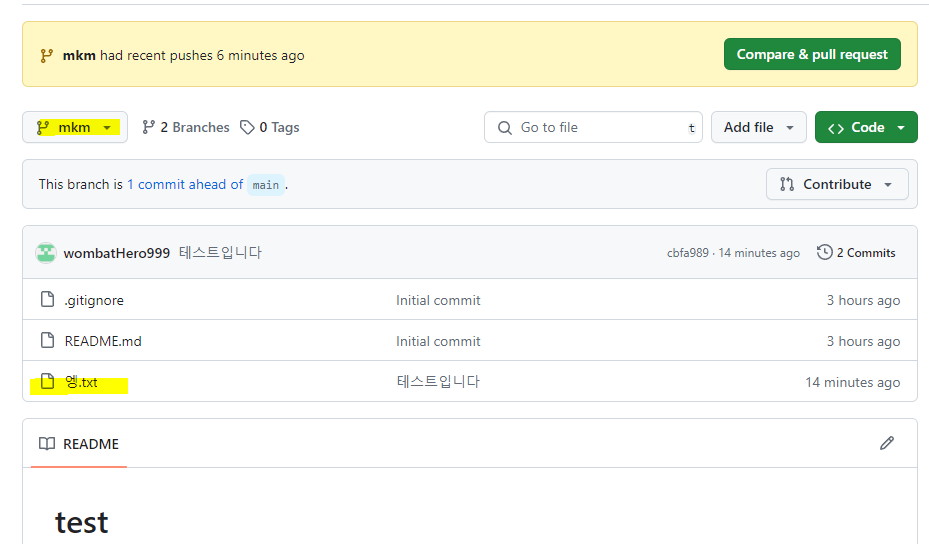The height and width of the screenshot is (544, 929).
Task: Click the wombatHero999 username link
Action: 117,253
